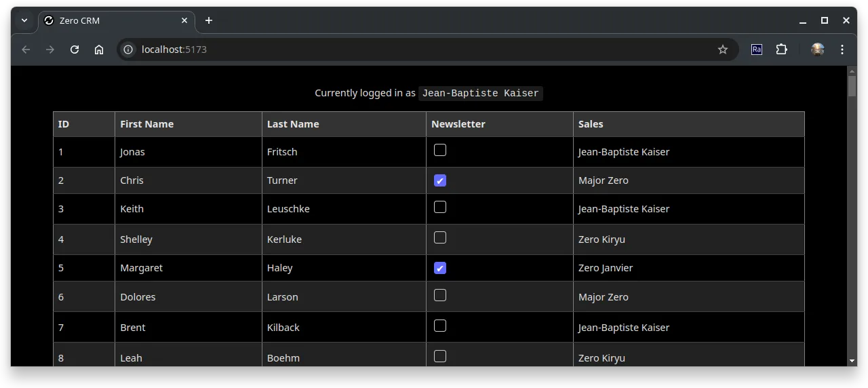
Task: Select last name cell Haley
Action: click(344, 268)
